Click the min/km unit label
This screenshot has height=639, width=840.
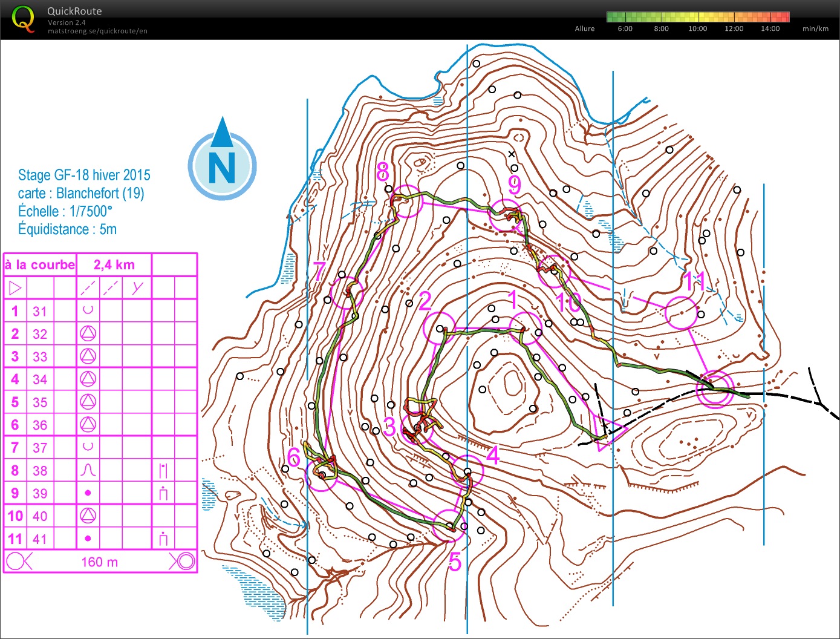[x=816, y=28]
